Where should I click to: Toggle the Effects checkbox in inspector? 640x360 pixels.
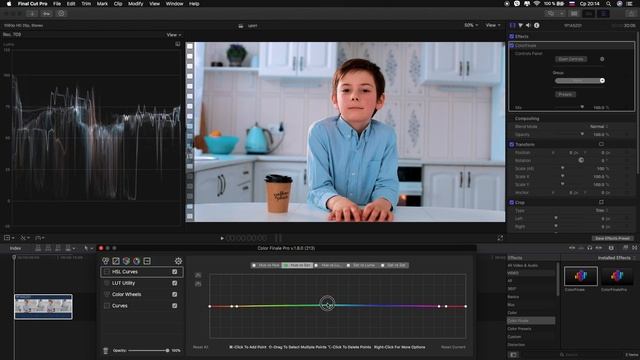511,36
